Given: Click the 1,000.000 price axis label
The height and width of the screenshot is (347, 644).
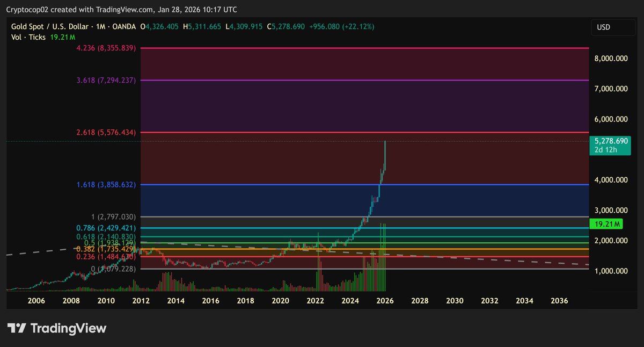Looking at the screenshot, I should coord(611,271).
